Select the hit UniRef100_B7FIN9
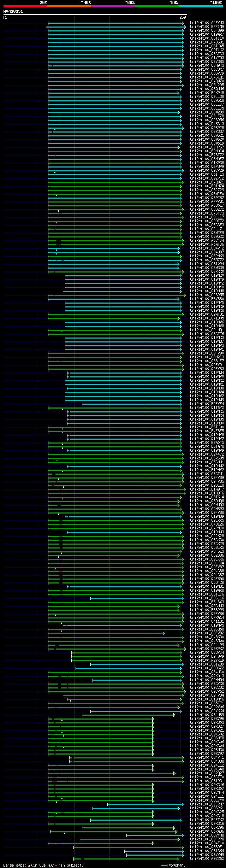This screenshot has height=868, width=226. coord(207,27)
